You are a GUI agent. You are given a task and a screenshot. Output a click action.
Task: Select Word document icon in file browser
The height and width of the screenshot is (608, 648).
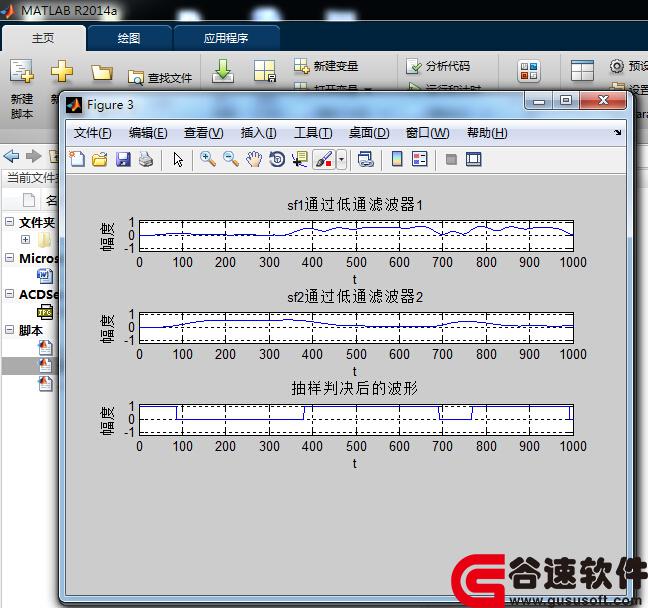[45, 275]
